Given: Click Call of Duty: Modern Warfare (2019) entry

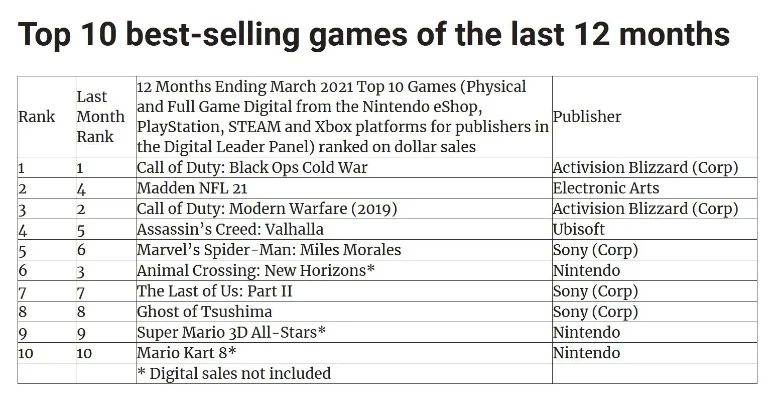Looking at the screenshot, I should click(x=267, y=209).
